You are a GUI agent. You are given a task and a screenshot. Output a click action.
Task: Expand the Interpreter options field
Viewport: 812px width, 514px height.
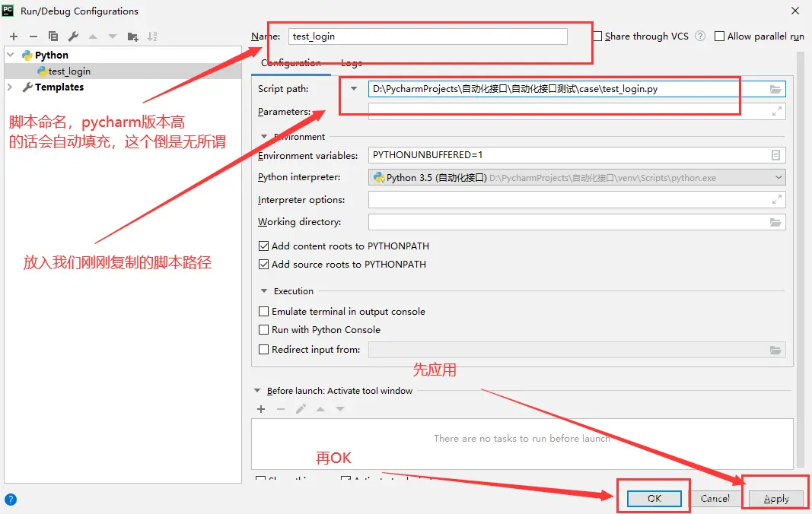(775, 199)
